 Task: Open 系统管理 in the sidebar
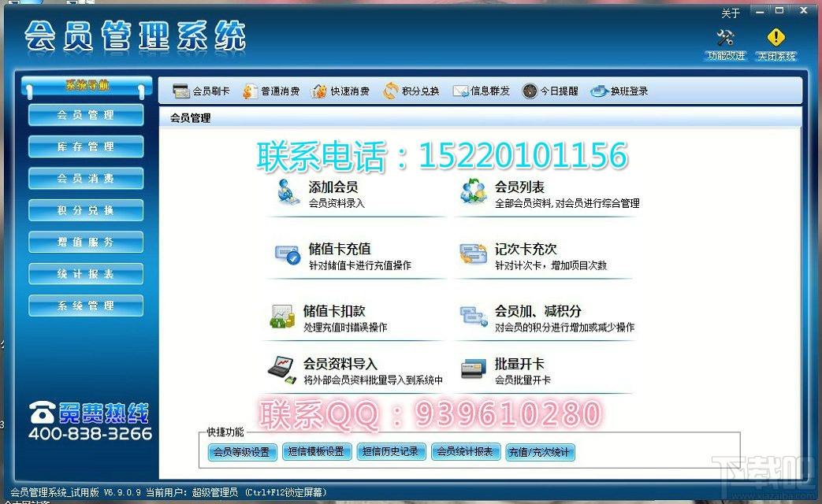point(85,306)
